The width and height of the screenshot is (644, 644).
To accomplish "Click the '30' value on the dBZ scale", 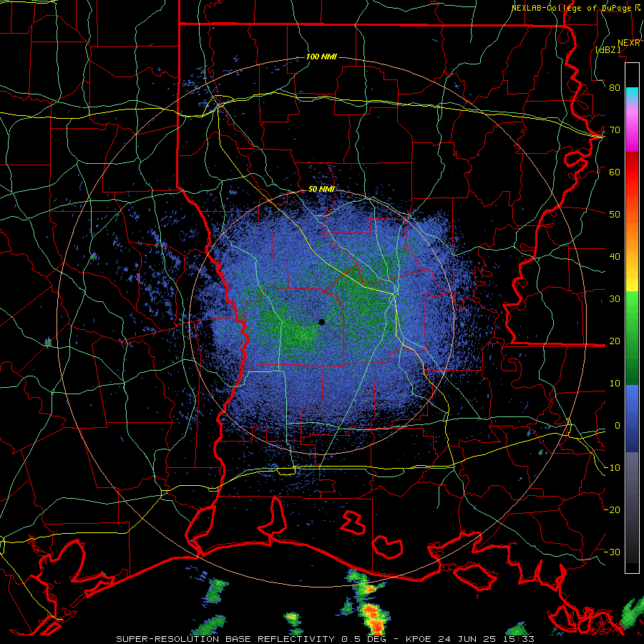I will [x=615, y=299].
